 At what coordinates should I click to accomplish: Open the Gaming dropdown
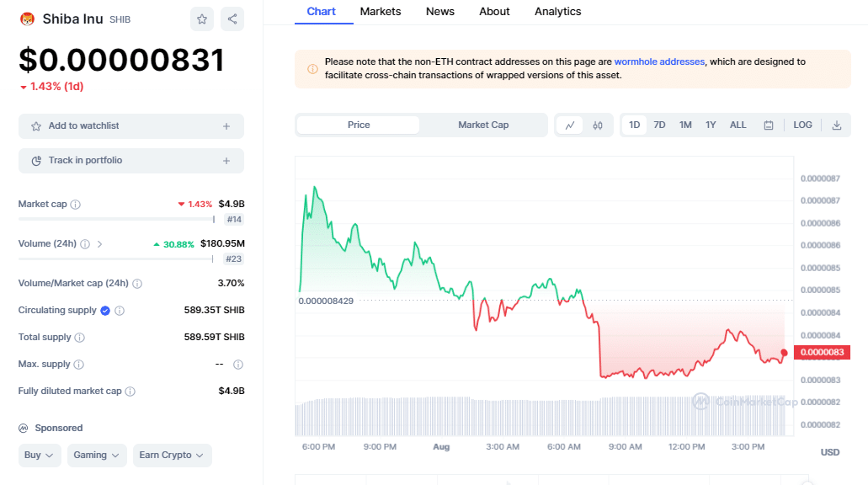click(97, 456)
